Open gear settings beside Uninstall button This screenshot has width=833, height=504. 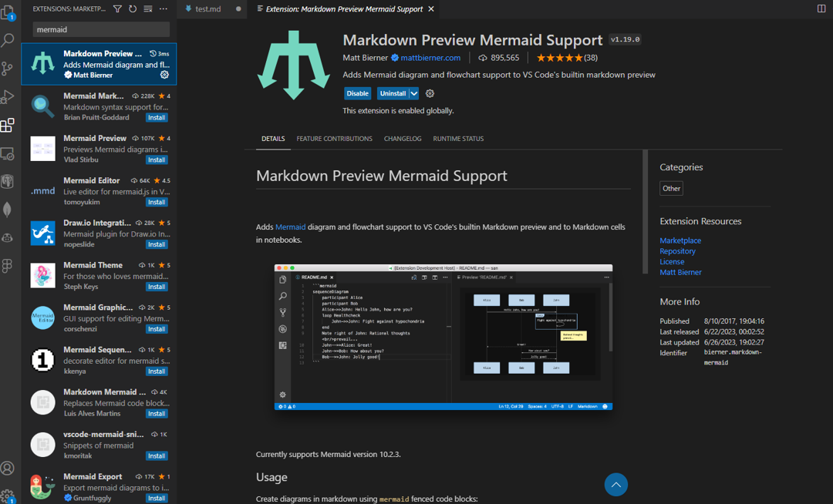[430, 93]
